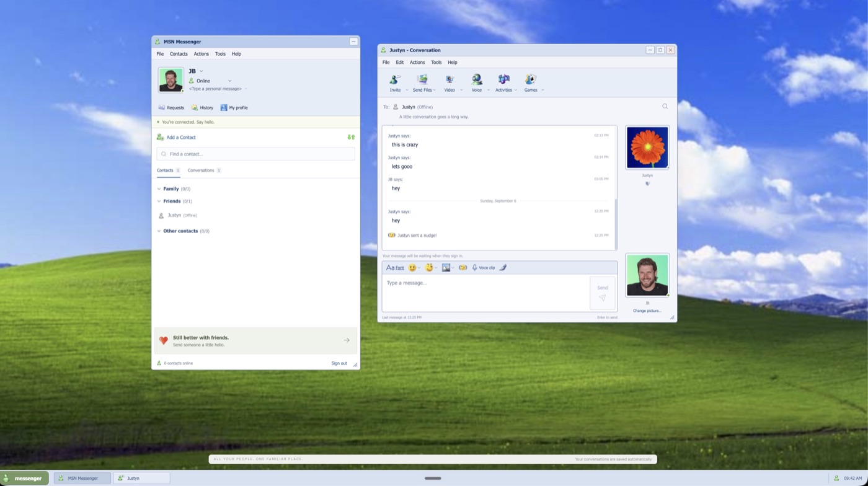Image resolution: width=868 pixels, height=486 pixels.
Task: Open Actions menu in conversation window
Action: 417,63
